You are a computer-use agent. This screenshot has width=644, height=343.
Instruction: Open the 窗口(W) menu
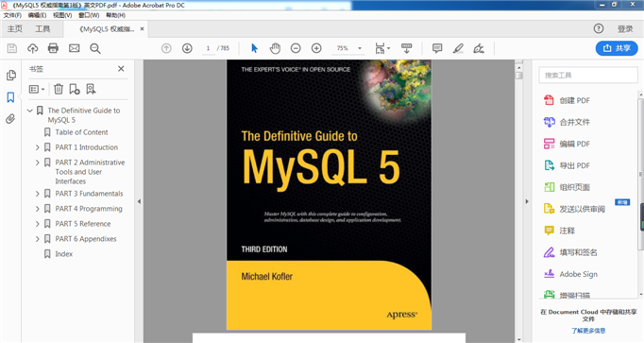click(x=89, y=15)
